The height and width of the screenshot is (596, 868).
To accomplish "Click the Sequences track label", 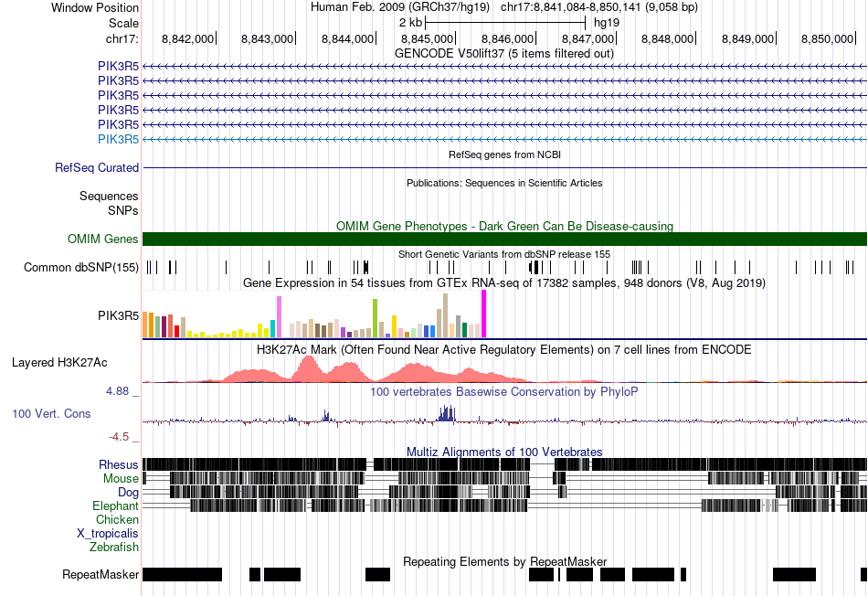I will point(109,196).
